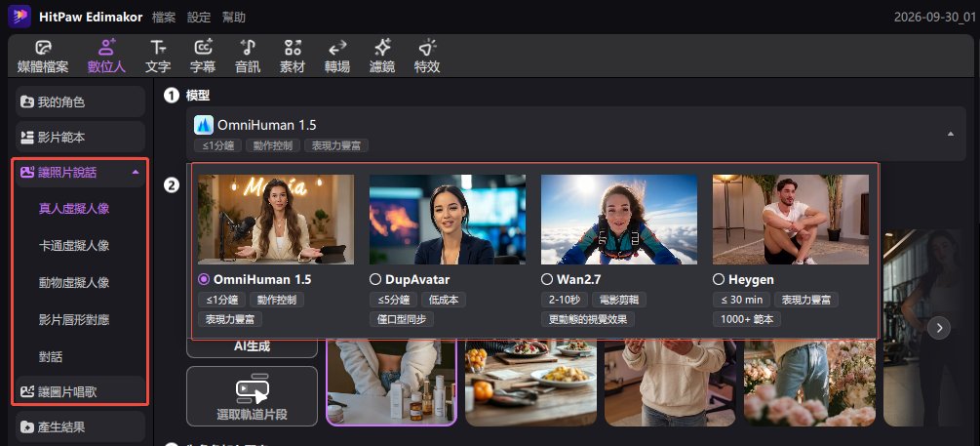This screenshot has height=446, width=980.
Task: Select the OmniHuman 1.5 radio button
Action: [203, 279]
